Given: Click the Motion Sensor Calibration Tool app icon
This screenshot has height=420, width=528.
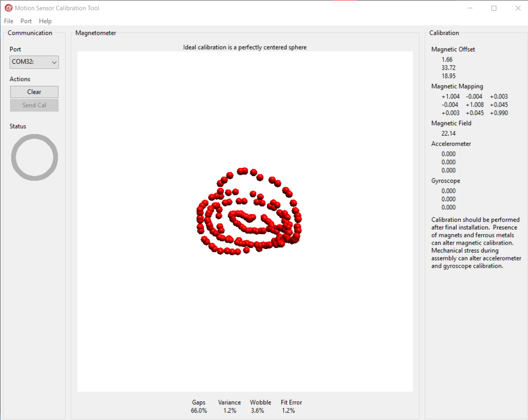Looking at the screenshot, I should pos(8,8).
